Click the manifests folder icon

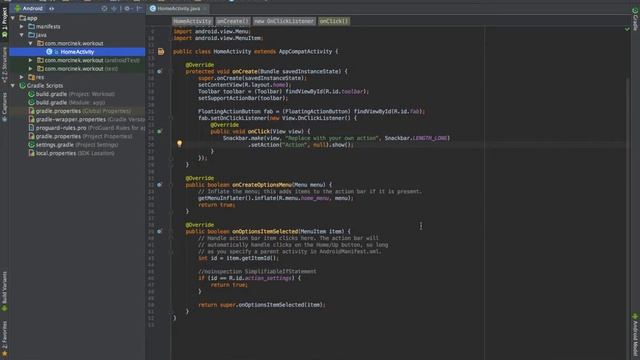pos(31,27)
